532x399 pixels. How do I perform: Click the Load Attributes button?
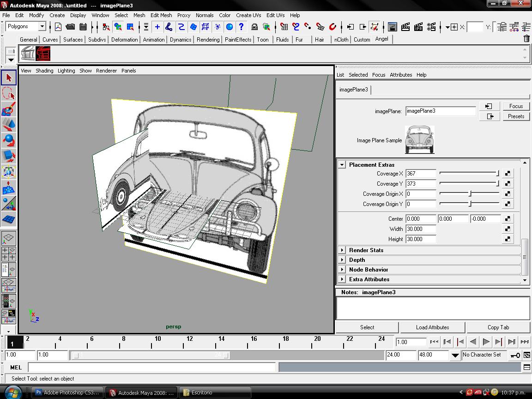pyautogui.click(x=432, y=327)
